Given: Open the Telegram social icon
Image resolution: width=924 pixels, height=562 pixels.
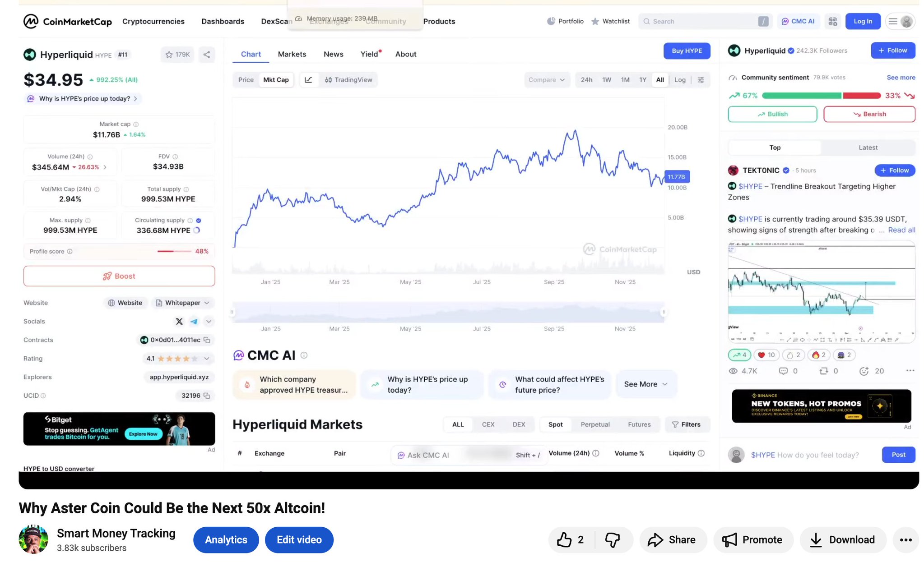Looking at the screenshot, I should tap(194, 322).
